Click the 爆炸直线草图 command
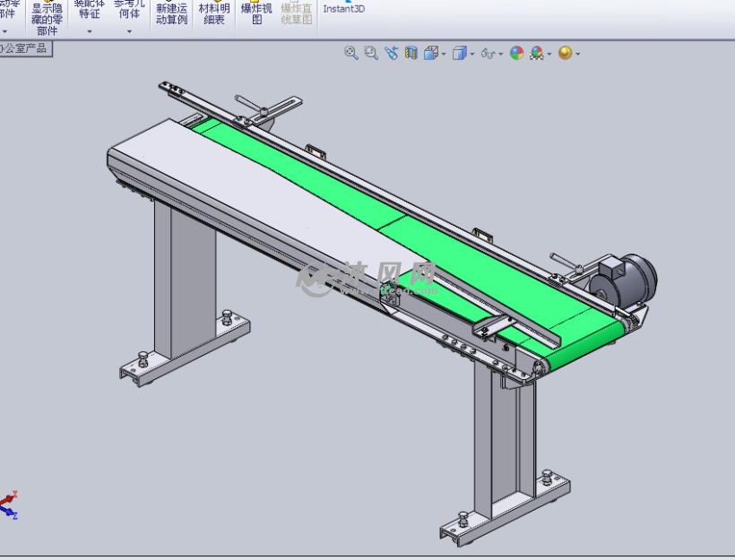This screenshot has width=735, height=560. coord(297,13)
